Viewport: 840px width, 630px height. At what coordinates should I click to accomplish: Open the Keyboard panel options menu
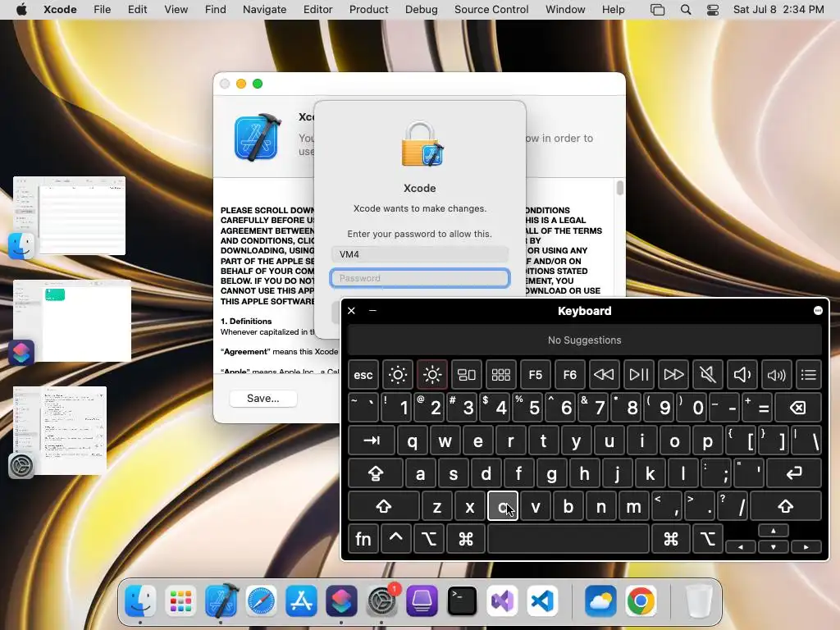[818, 311]
